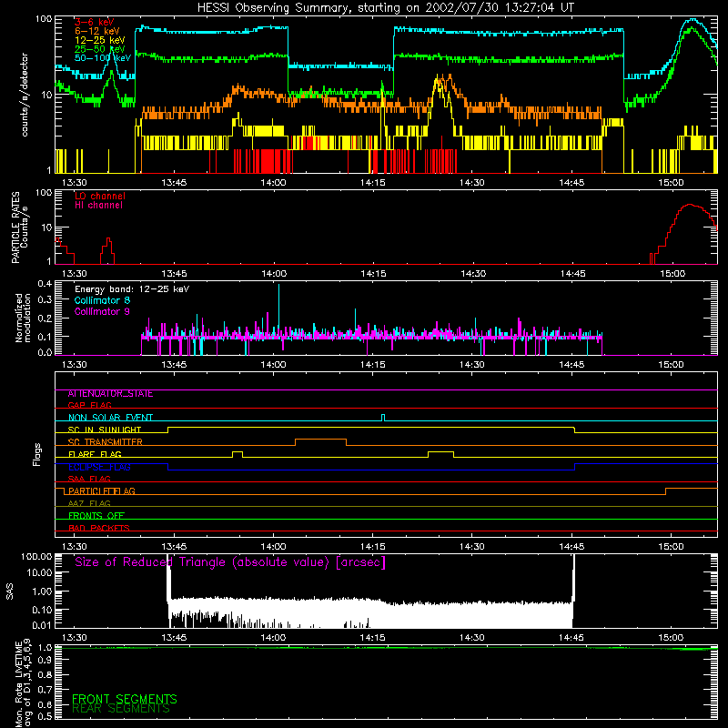Click the SC_TRANSMITTER flag label
This screenshot has height=728, width=728.
[105, 441]
